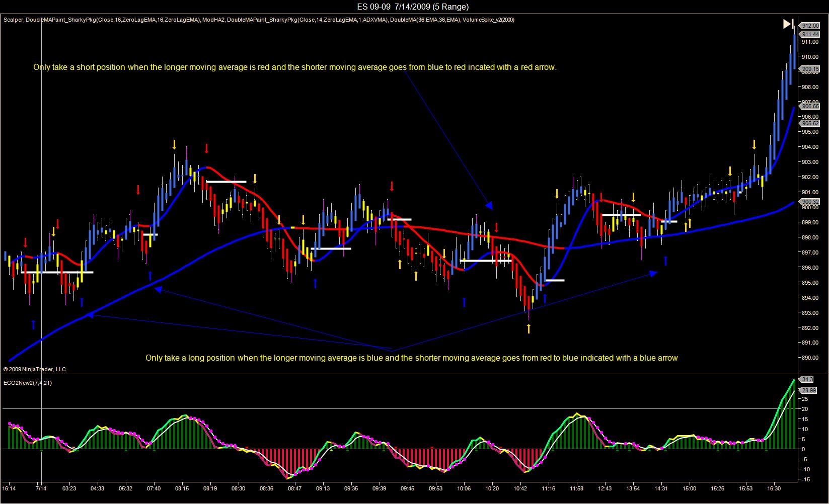Click the 902.00 price axis label
Viewport: 829px width, 504px height.
810,177
